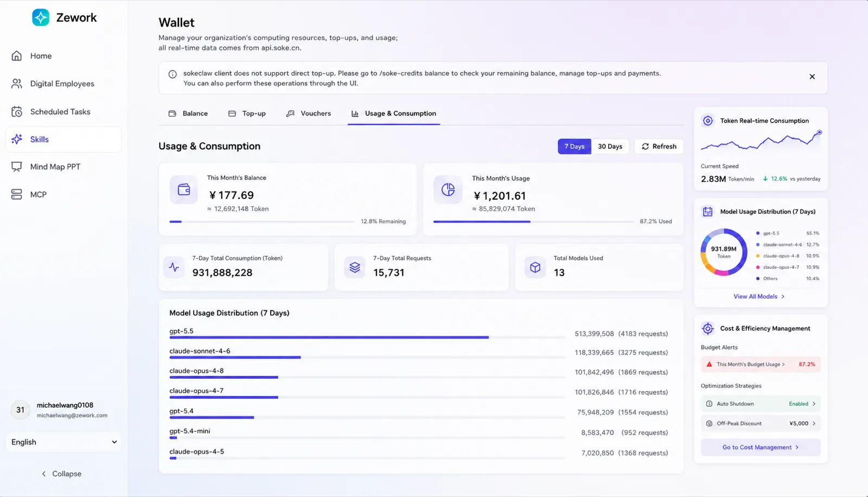The image size is (868, 497).
Task: Collapse the sidebar with the Collapse button
Action: (x=62, y=474)
